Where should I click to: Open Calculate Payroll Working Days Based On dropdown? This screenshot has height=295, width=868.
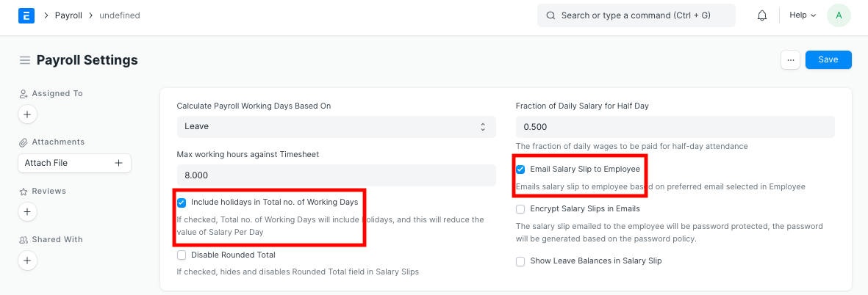(x=336, y=127)
